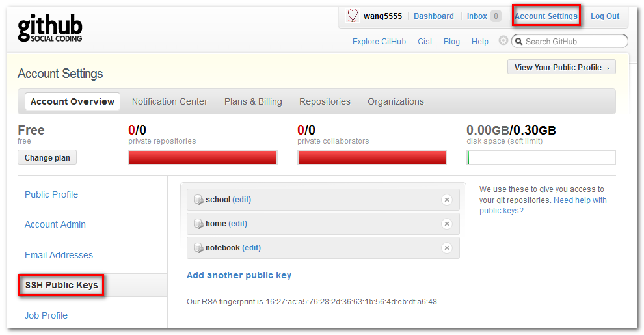Click the key icon next to school
Screen dimensions: 644x335
(198, 200)
